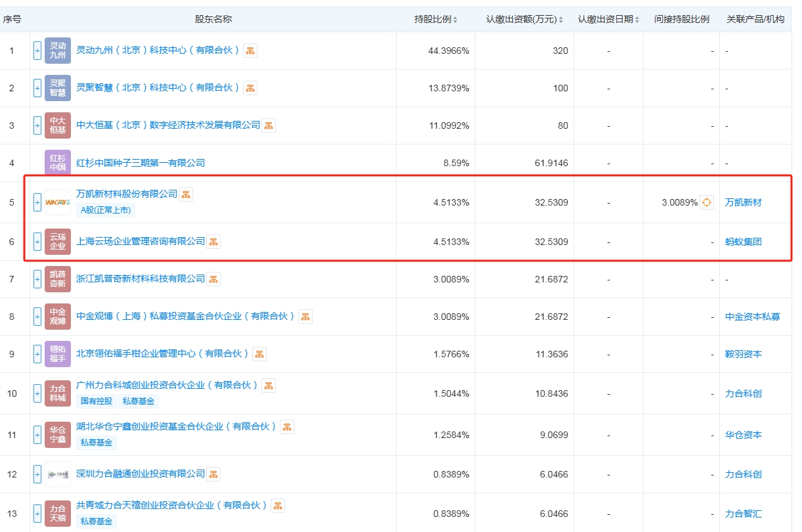Expand row 12 深圳力合融通 shareholder details

(37, 474)
